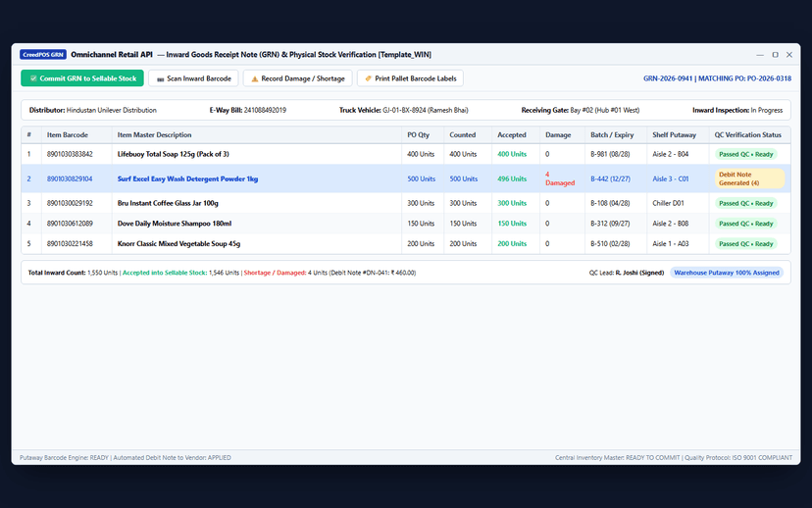Screen dimensions: 812x508
Task: Click Central Inventory Master READY TO COMMIT status
Action: pyautogui.click(x=617, y=458)
